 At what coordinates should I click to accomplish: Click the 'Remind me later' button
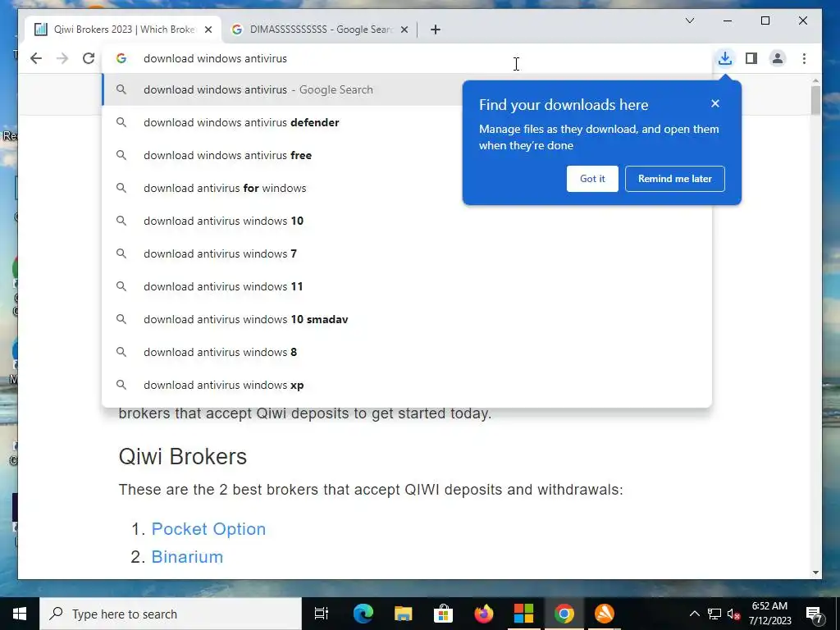coord(674,179)
